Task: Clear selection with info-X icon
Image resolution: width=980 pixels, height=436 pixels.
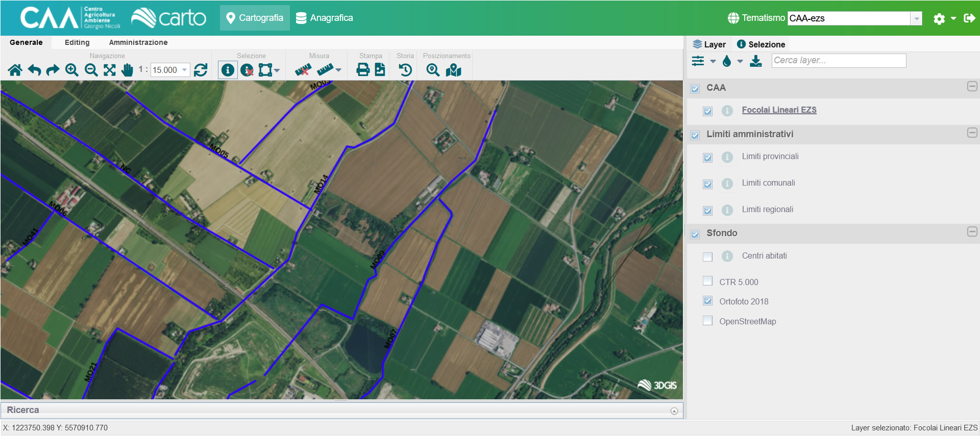Action: pos(247,70)
